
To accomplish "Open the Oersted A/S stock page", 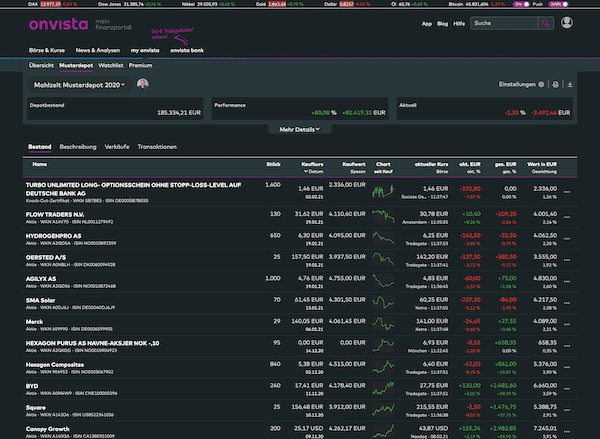I will (46, 258).
